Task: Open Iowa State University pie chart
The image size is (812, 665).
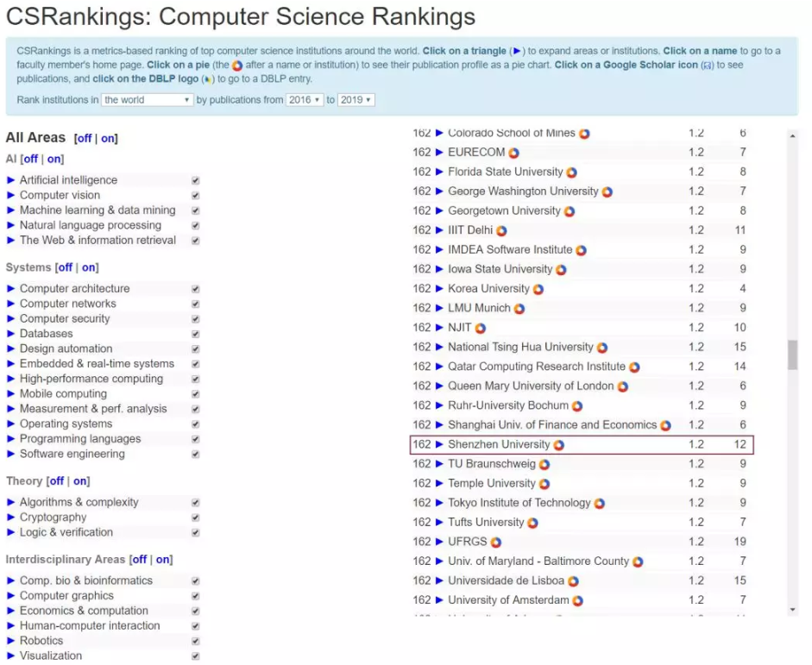Action: pyautogui.click(x=562, y=270)
